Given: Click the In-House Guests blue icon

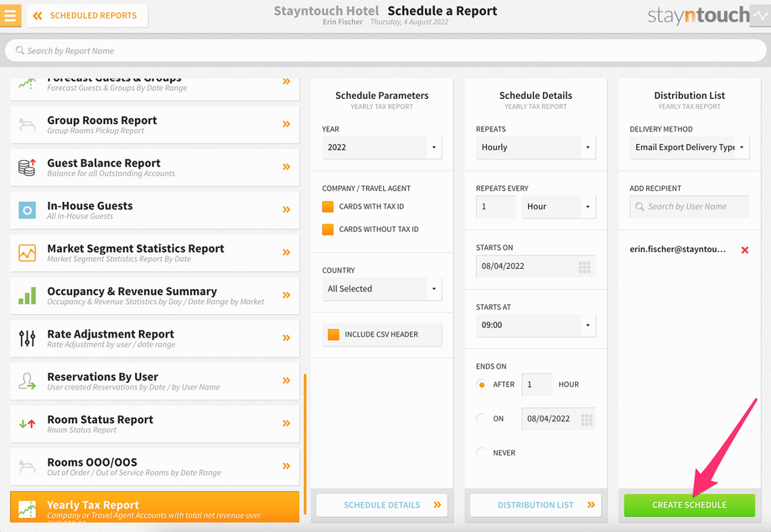Looking at the screenshot, I should [27, 210].
